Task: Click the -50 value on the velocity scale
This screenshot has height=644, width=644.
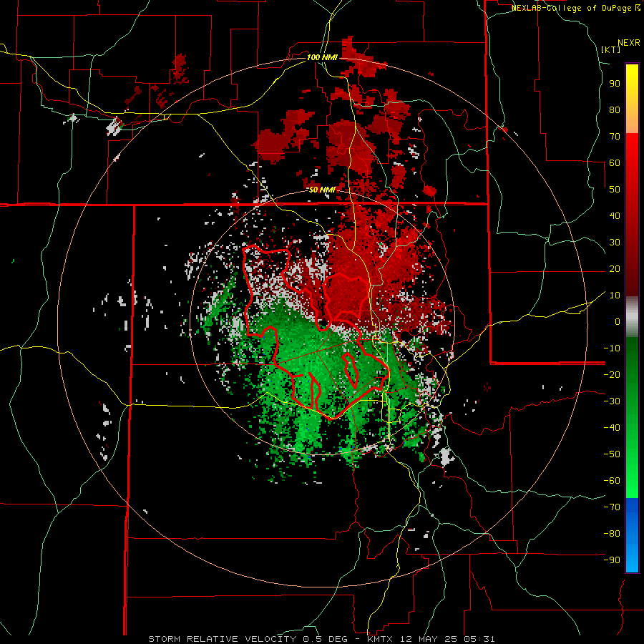Action: 612,454
